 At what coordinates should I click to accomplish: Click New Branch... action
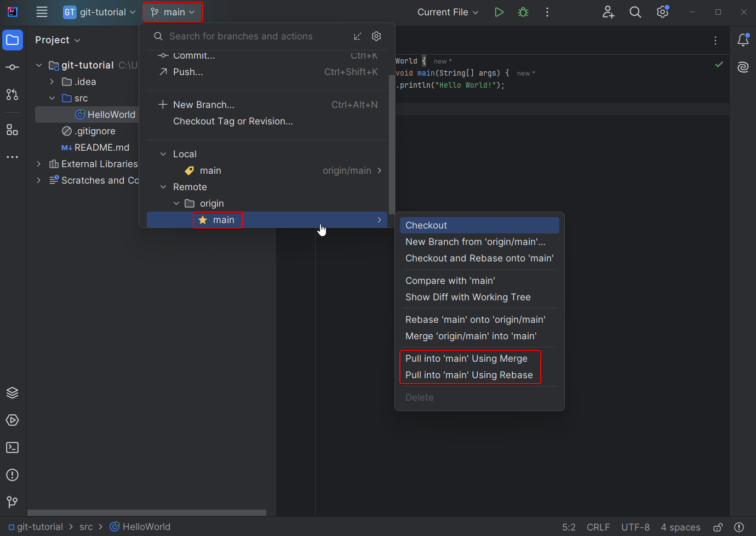203,105
